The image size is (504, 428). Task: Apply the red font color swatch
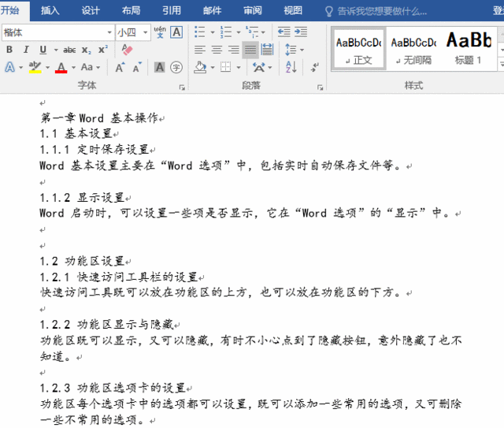tap(61, 68)
